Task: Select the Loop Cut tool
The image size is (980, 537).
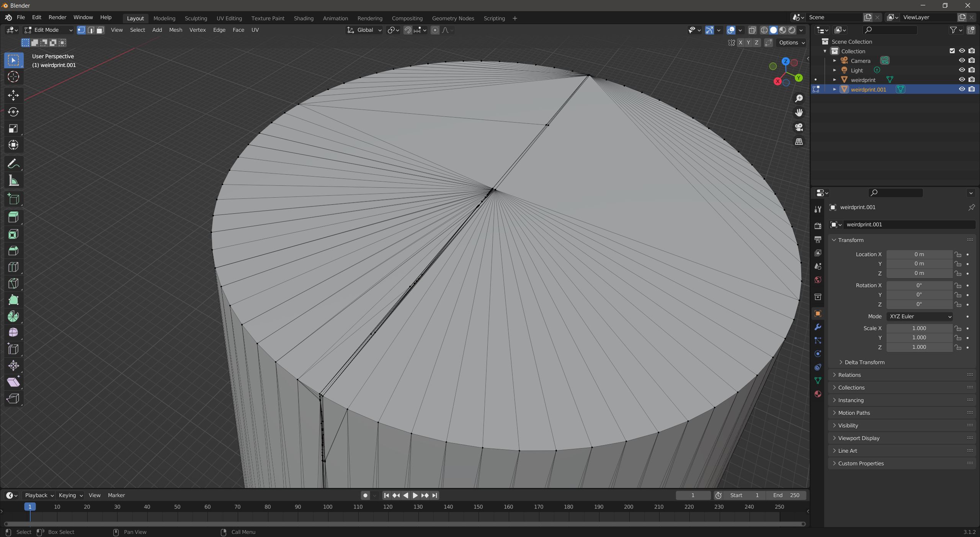Action: (x=13, y=267)
